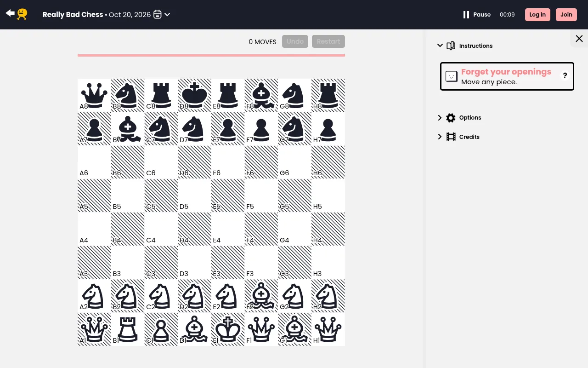Open the calendar date picker icon

pos(158,14)
